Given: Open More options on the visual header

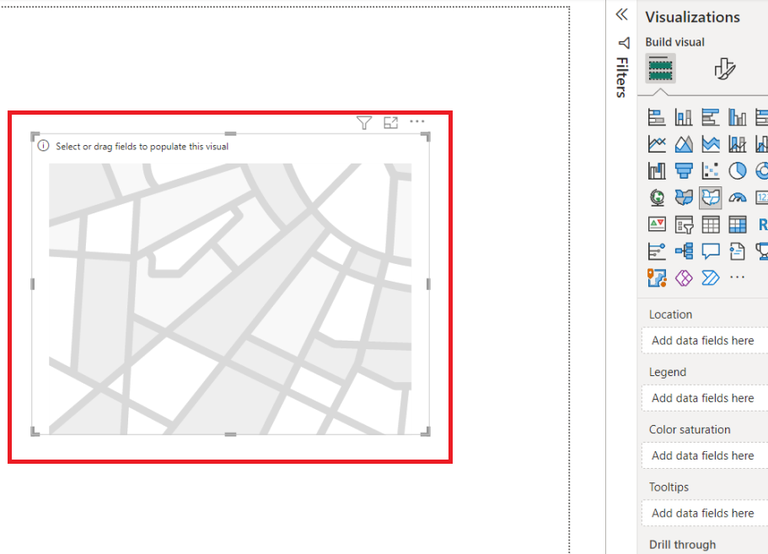Looking at the screenshot, I should click(417, 121).
